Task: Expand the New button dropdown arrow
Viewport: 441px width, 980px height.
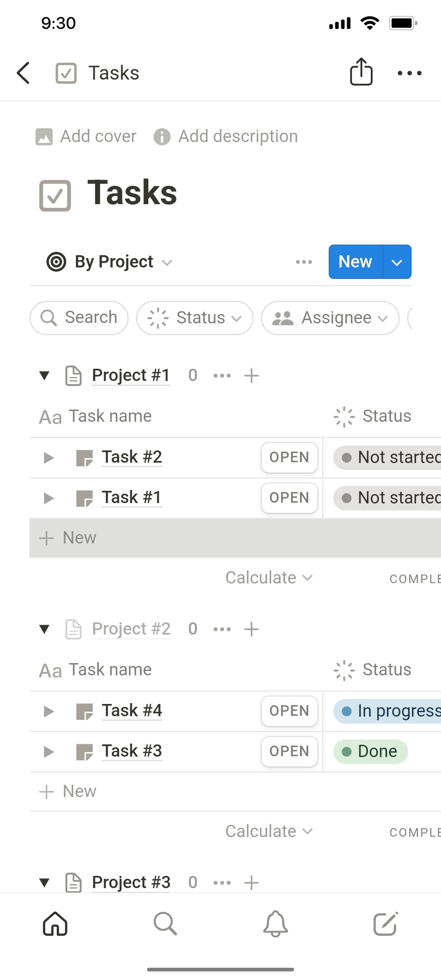Action: coord(397,262)
